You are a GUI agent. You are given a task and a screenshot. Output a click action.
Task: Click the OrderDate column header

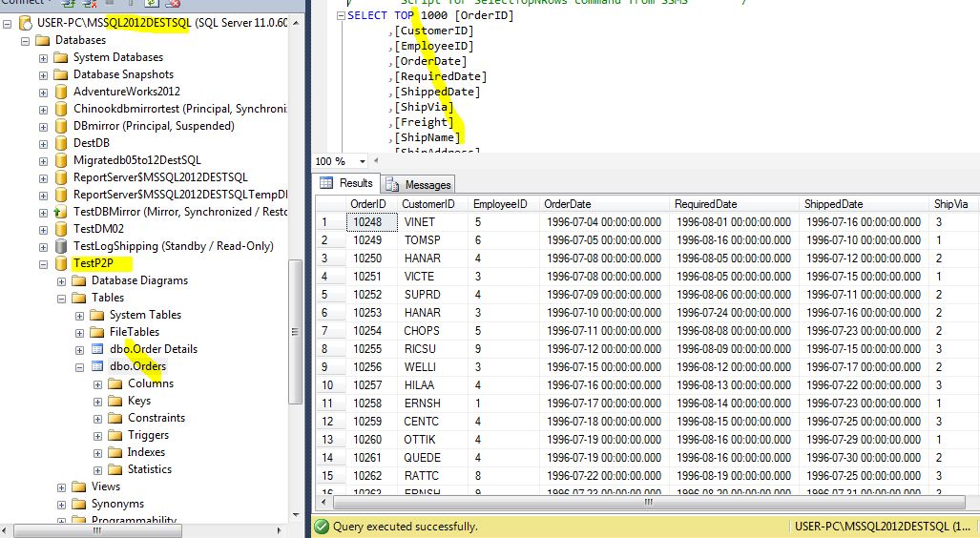(604, 204)
